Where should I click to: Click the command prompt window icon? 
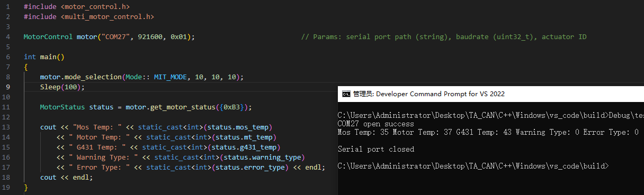pos(346,94)
